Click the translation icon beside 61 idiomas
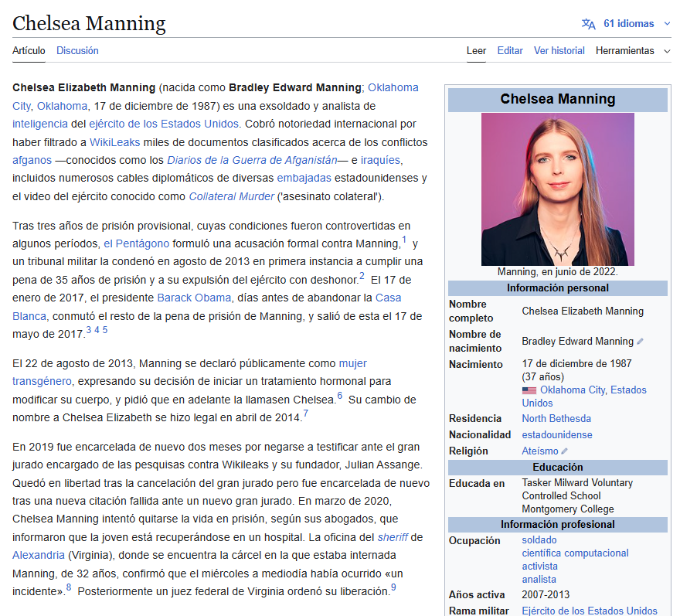This screenshot has height=616, width=680. pyautogui.click(x=589, y=24)
